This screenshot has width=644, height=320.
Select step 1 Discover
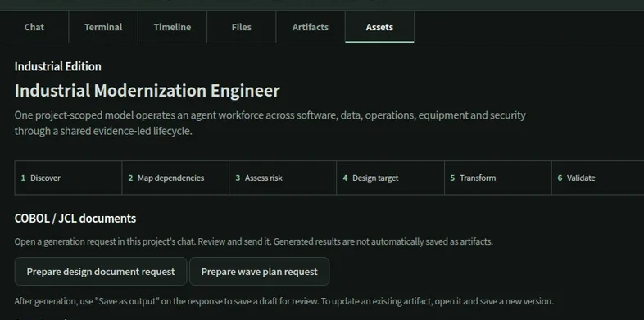click(68, 178)
